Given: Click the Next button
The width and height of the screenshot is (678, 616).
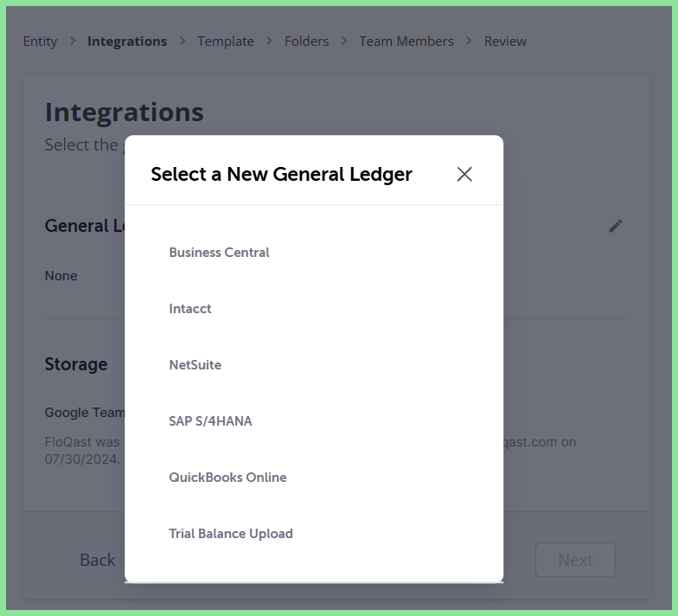Looking at the screenshot, I should pos(575,560).
